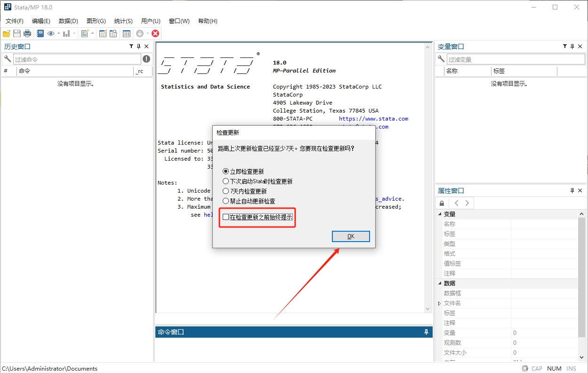
Task: Click the Viewer eye icon
Action: (x=50, y=33)
